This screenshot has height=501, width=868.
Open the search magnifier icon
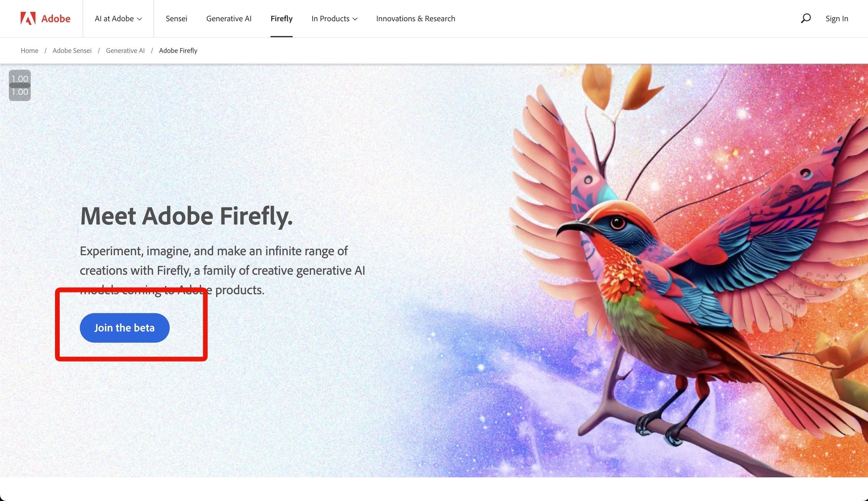tap(805, 18)
